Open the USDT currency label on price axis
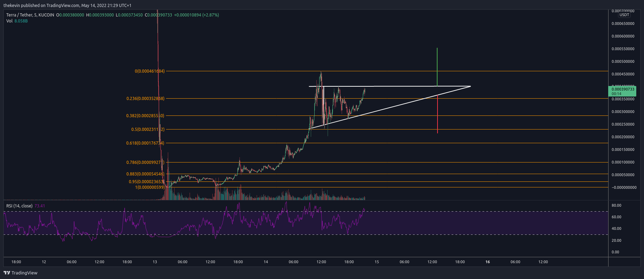This screenshot has width=644, height=279. click(x=624, y=15)
